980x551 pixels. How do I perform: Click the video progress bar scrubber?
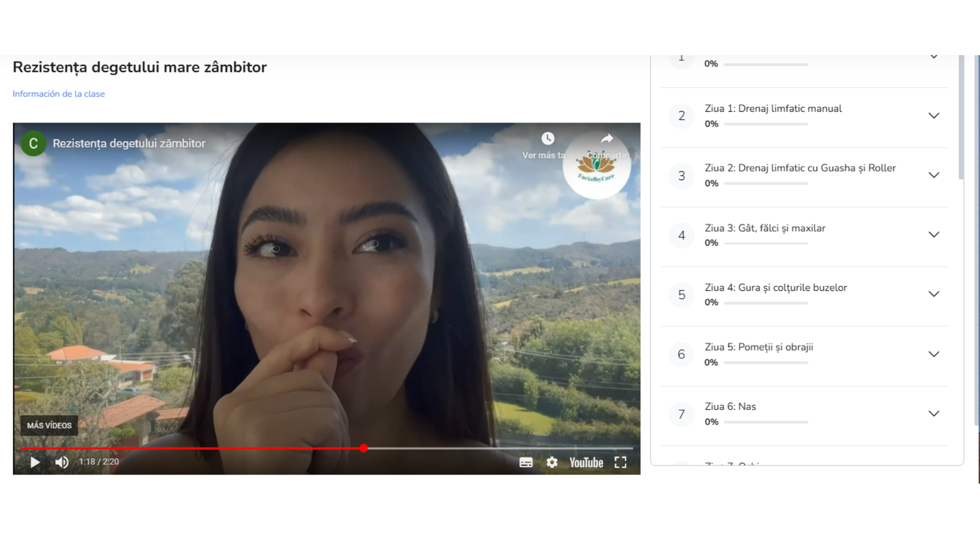[x=364, y=448]
